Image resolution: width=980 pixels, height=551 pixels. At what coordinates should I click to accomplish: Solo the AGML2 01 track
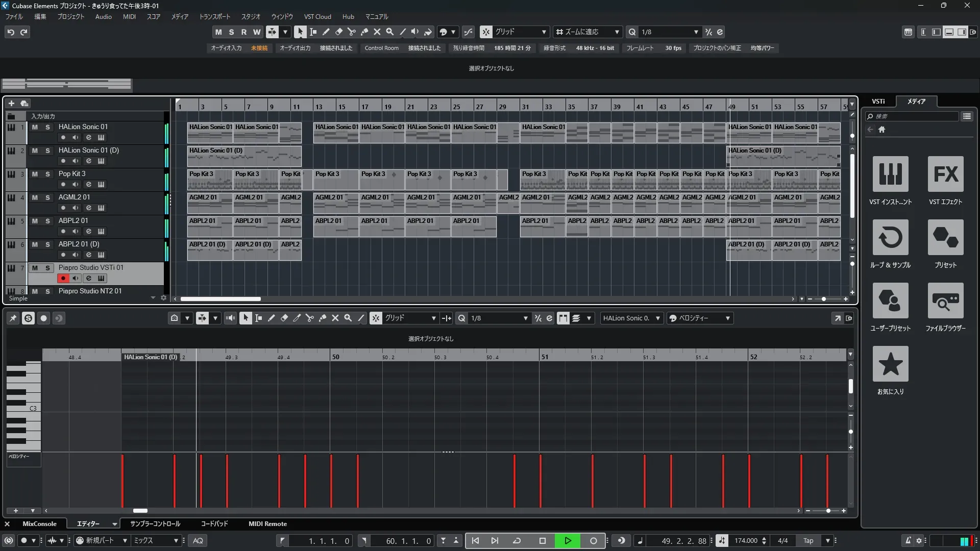[x=47, y=197]
